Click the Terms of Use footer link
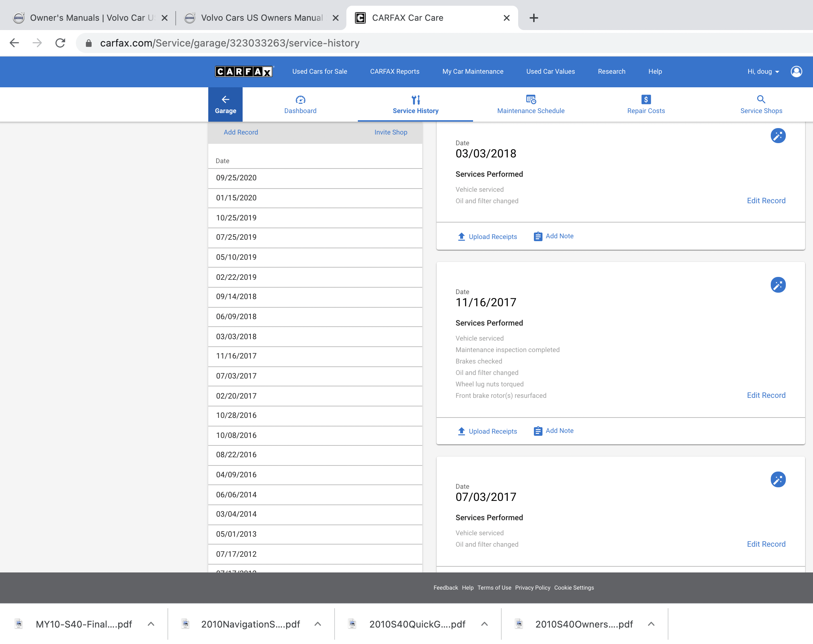Image resolution: width=813 pixels, height=644 pixels. (494, 588)
